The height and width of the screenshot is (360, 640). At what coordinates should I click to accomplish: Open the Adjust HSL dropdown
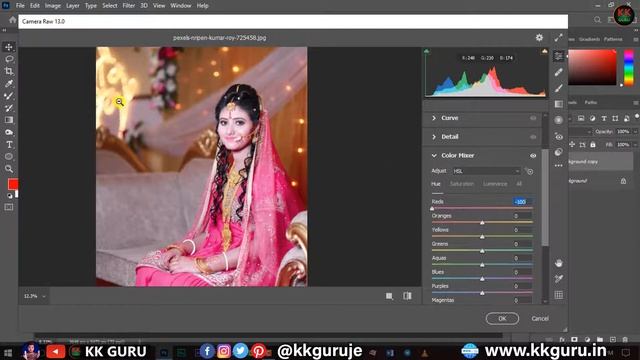coord(486,171)
